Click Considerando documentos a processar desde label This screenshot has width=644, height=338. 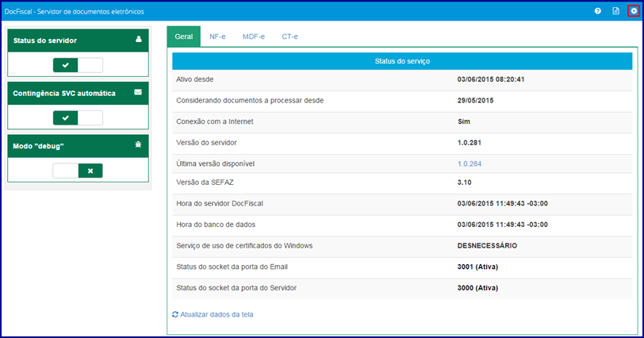[250, 100]
